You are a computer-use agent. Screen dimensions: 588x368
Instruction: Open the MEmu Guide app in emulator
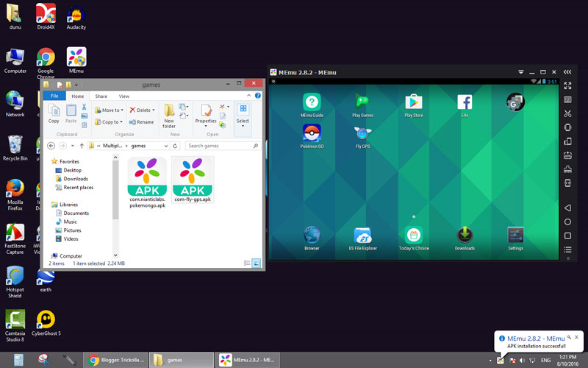[312, 105]
